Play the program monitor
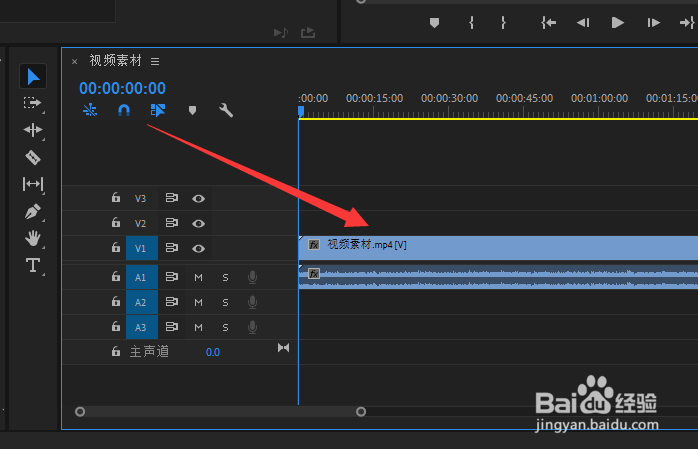Viewport: 698px width, 449px height. [x=617, y=23]
